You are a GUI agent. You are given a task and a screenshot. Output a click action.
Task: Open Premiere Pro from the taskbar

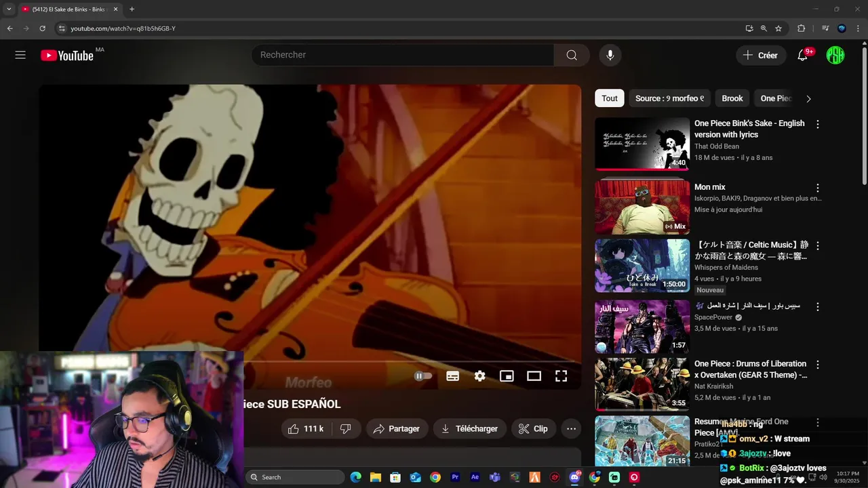click(455, 477)
